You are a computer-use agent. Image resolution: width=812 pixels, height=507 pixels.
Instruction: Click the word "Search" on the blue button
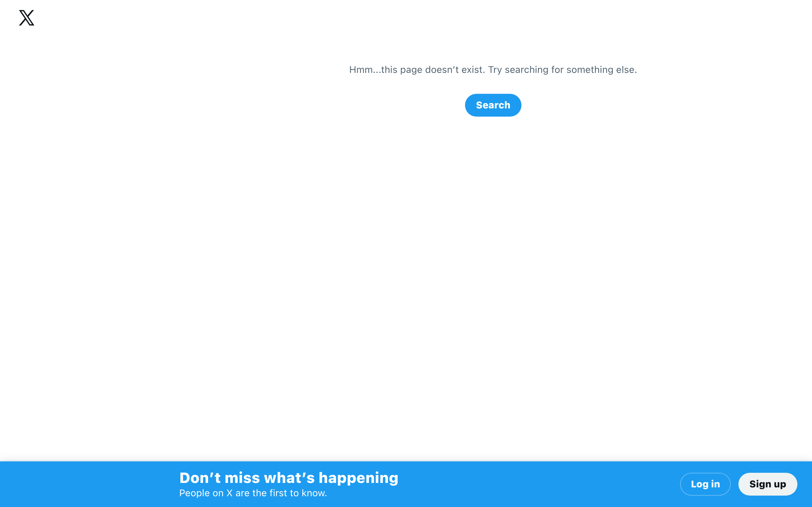point(493,105)
